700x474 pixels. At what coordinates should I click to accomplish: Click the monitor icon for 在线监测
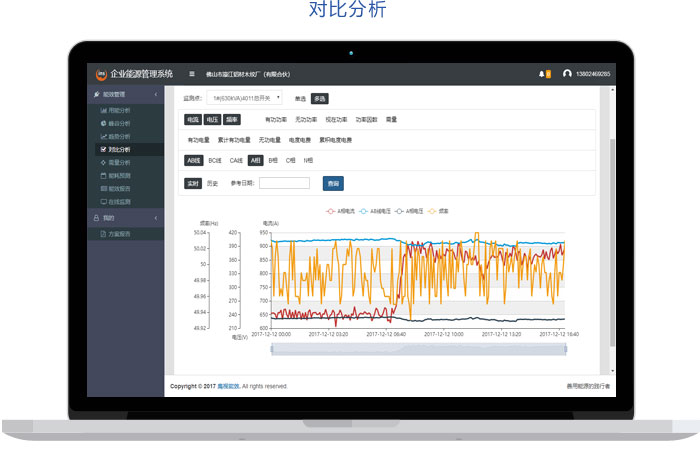pos(104,202)
